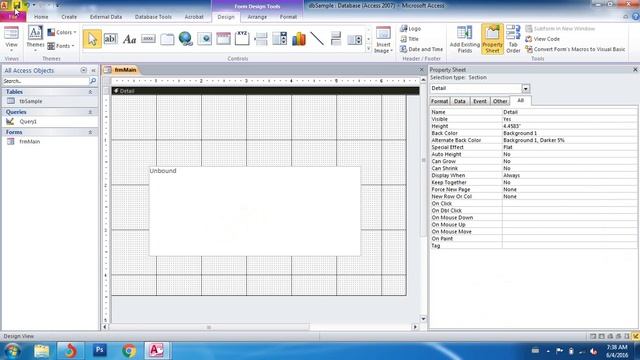The height and width of the screenshot is (360, 640).
Task: Choose the Insert Page Break control
Action: 261,39
